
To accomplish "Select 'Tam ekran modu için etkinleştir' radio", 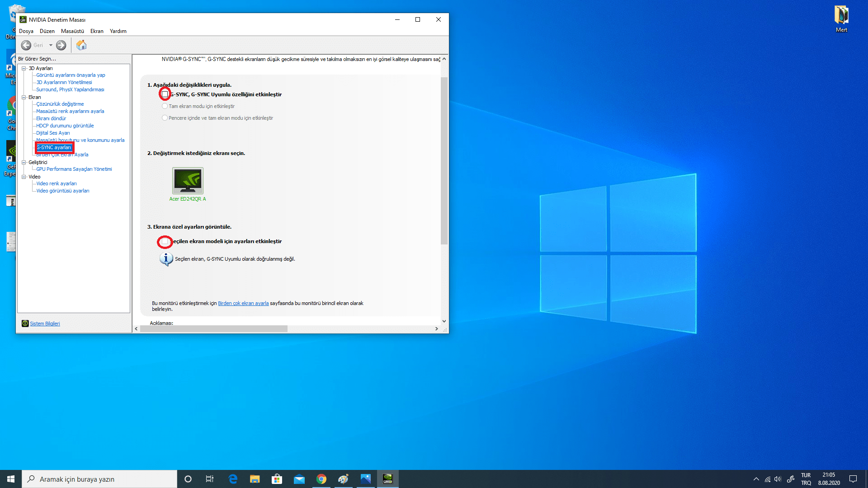I will click(165, 106).
